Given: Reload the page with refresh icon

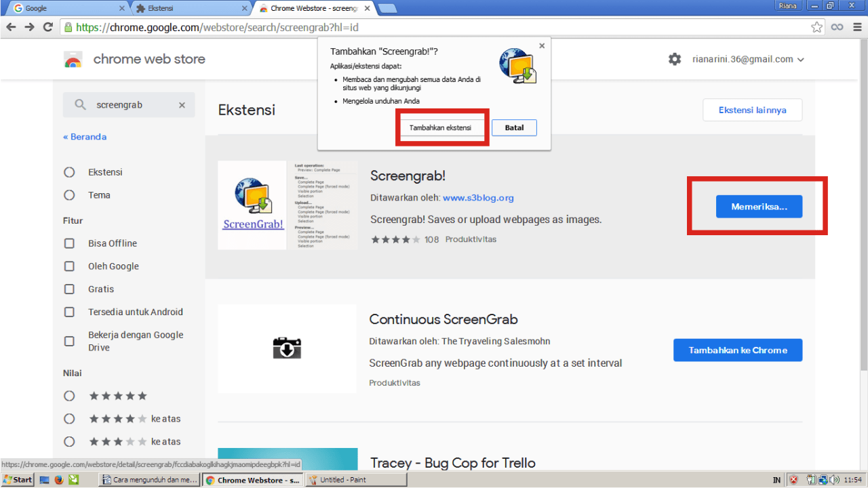Looking at the screenshot, I should point(47,27).
